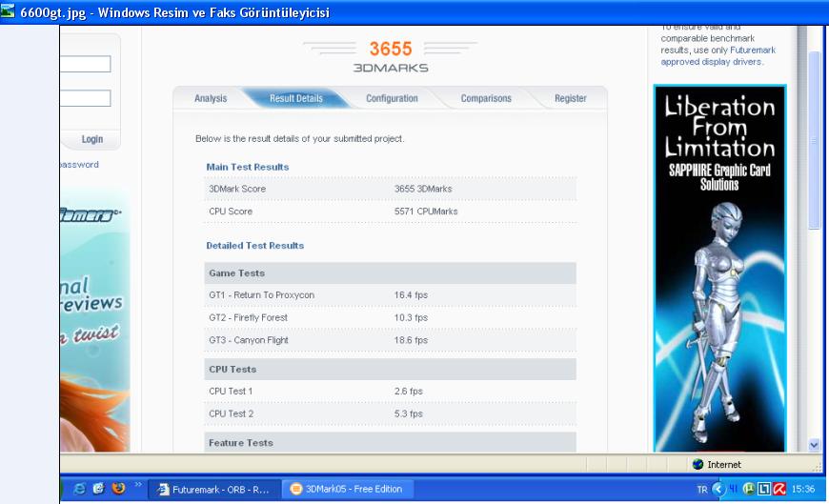Click the 10.3 fps Firefly Forest value
Screen dimensions: 829x504
(x=411, y=318)
